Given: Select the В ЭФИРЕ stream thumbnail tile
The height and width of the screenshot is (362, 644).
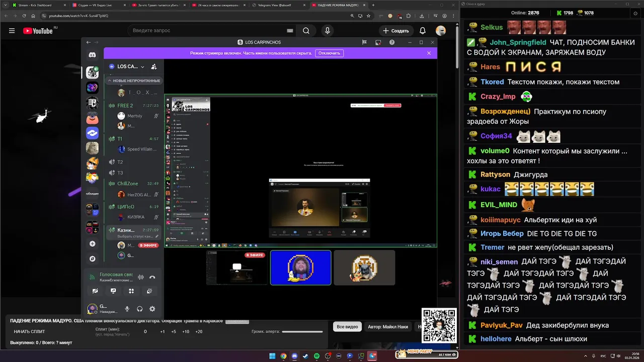Looking at the screenshot, I should 237,267.
